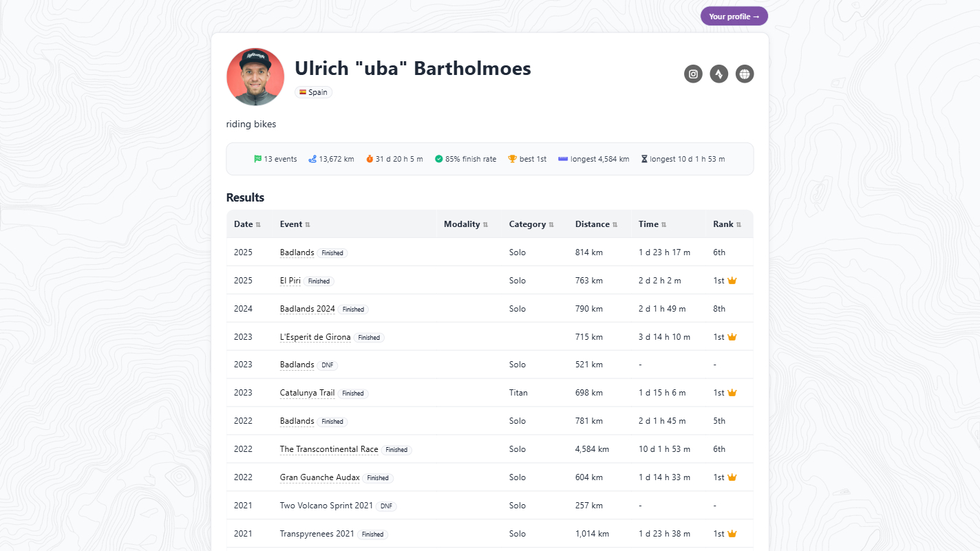Open The Transcontinental Race event
This screenshot has width=980, height=551.
pos(329,449)
